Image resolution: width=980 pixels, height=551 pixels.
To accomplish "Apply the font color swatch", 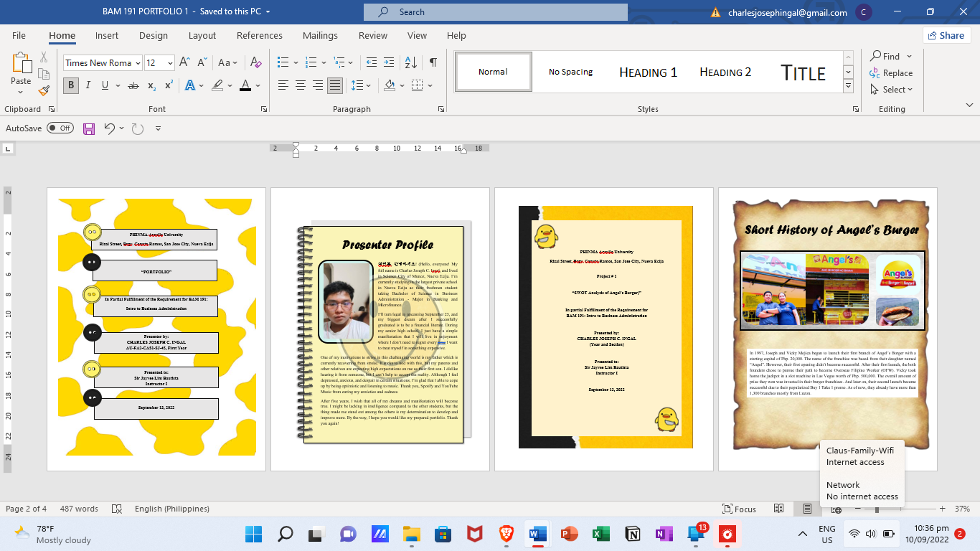I will 245,85.
